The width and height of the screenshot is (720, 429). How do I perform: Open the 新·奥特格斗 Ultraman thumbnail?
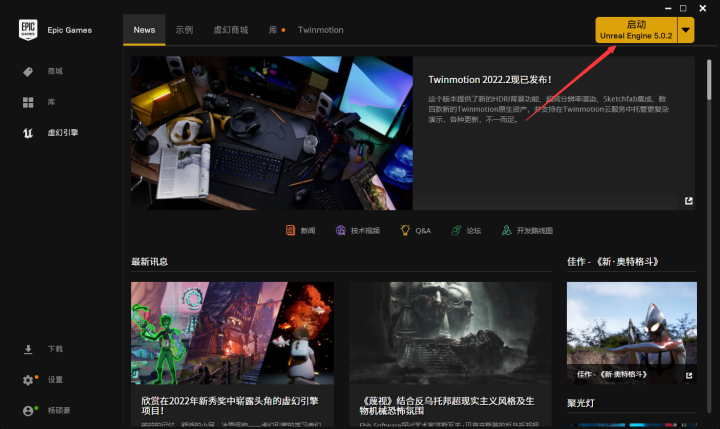click(x=631, y=333)
